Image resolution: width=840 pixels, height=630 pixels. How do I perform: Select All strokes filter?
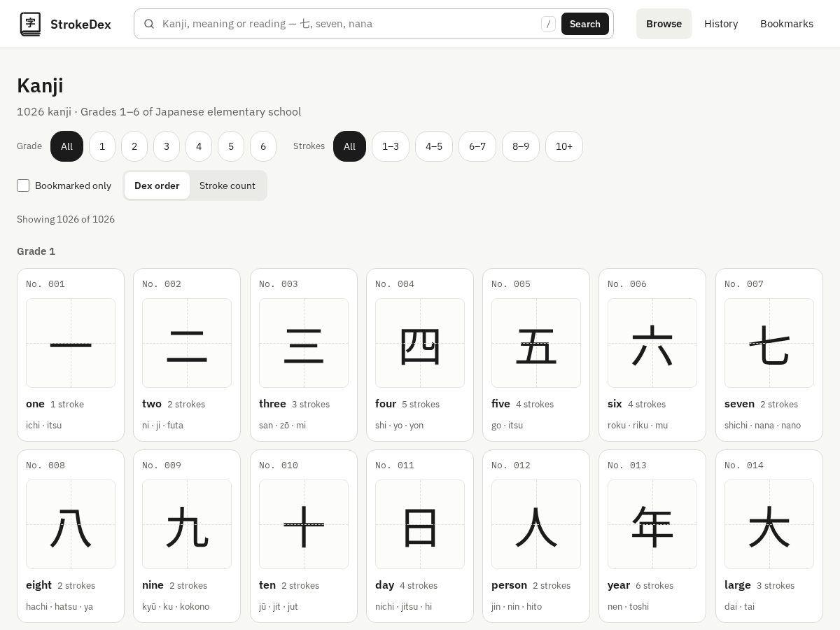pos(349,146)
